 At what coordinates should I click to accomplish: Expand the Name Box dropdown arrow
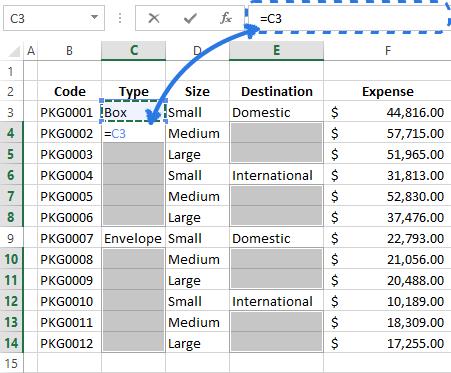click(x=95, y=17)
